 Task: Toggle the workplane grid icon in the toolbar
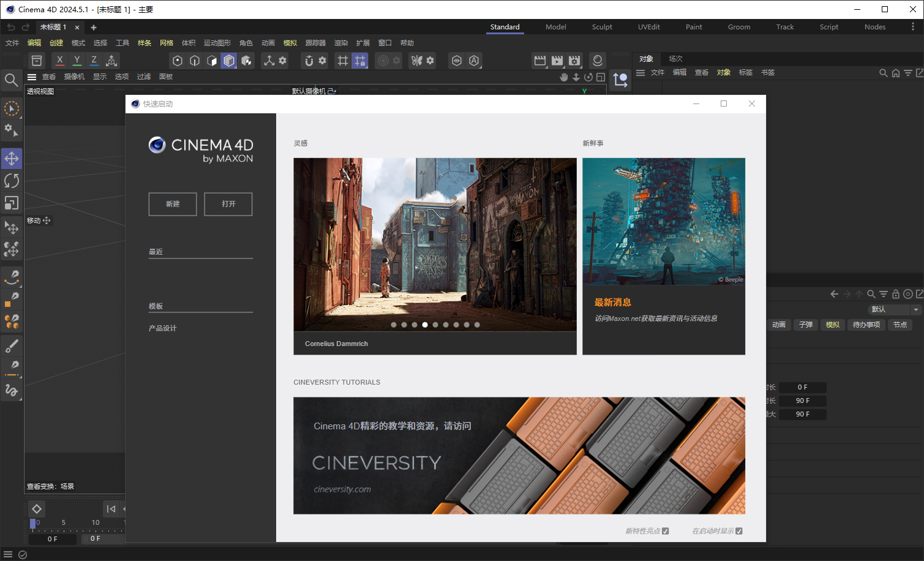point(343,60)
